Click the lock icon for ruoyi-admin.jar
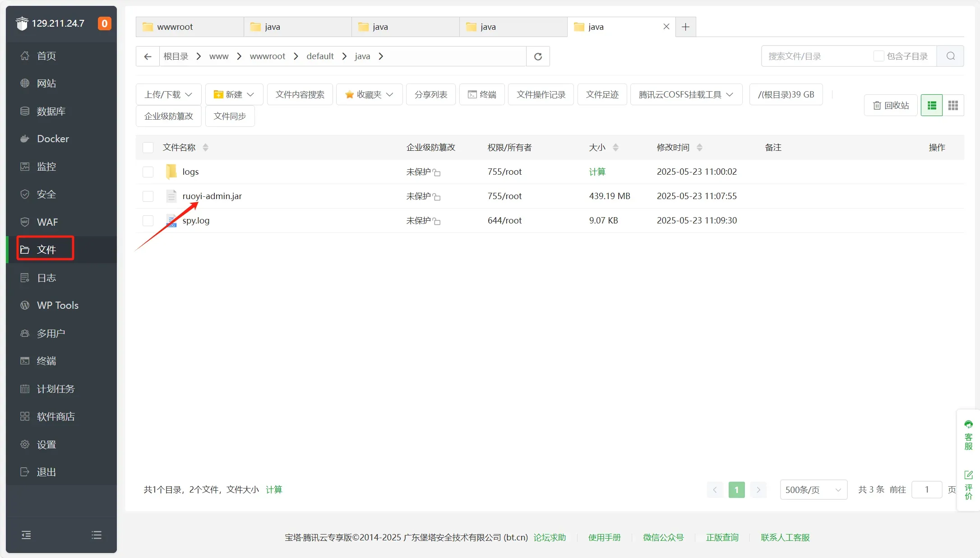Image resolution: width=980 pixels, height=558 pixels. pyautogui.click(x=437, y=197)
